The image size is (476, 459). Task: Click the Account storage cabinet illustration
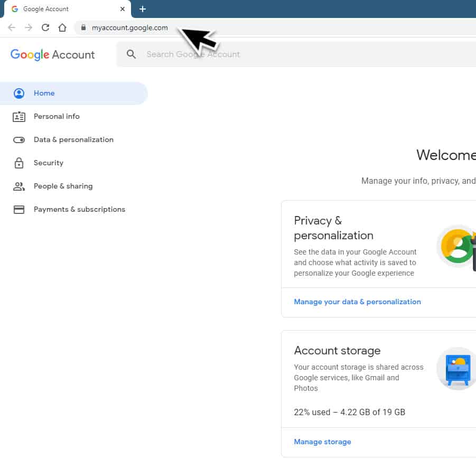tap(456, 369)
